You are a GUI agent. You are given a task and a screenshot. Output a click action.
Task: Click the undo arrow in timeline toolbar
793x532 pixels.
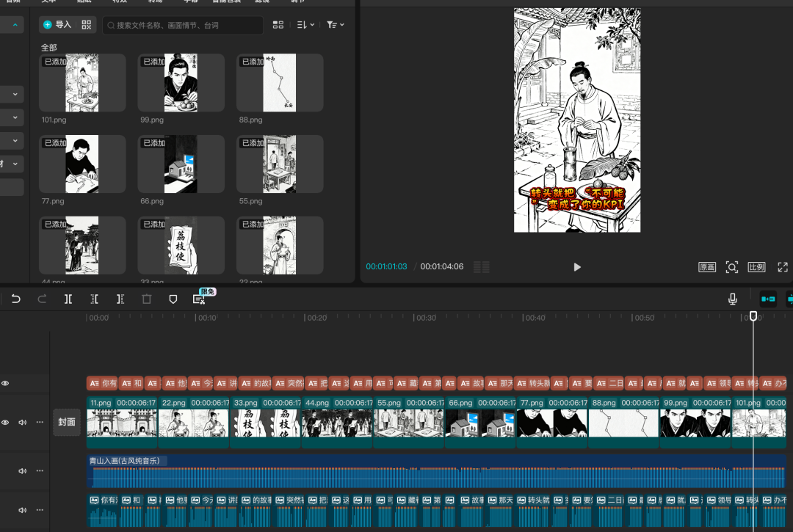pos(16,299)
